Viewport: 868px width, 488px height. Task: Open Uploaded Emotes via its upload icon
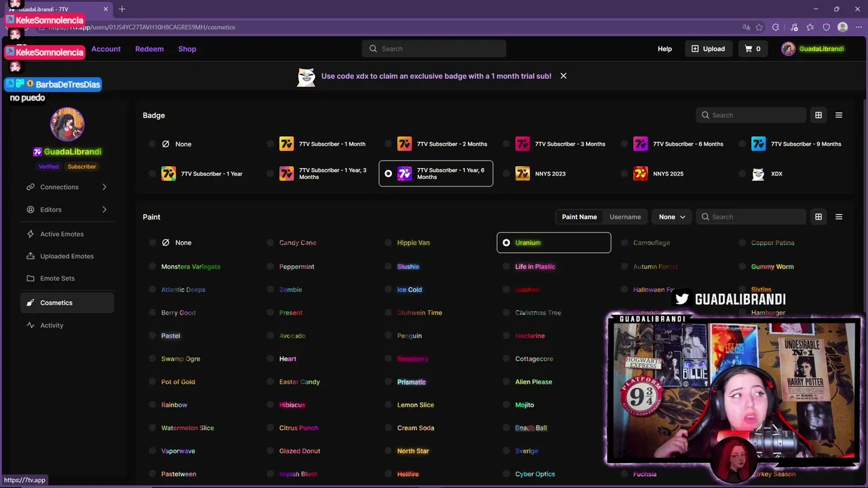tap(31, 256)
